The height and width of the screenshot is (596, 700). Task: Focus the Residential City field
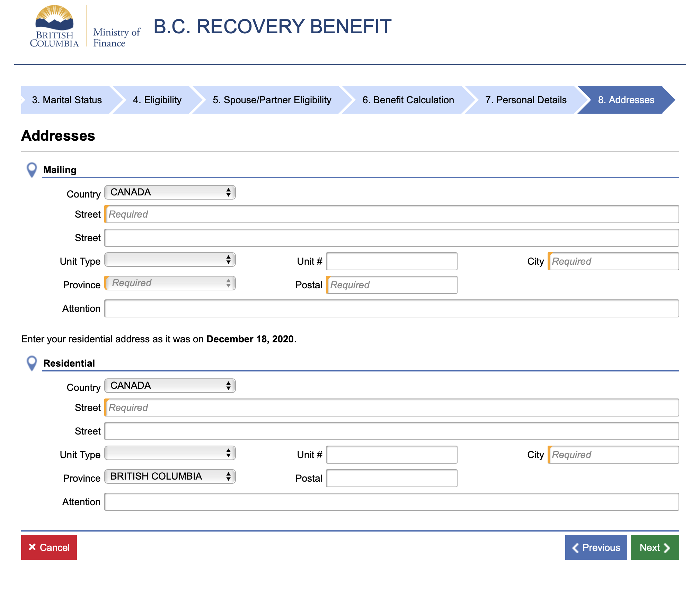tap(613, 455)
